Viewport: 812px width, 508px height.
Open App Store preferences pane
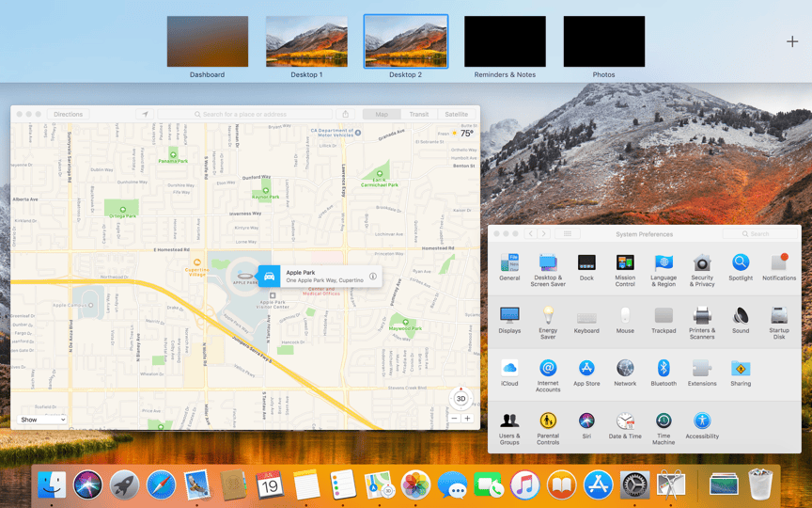tap(586, 373)
